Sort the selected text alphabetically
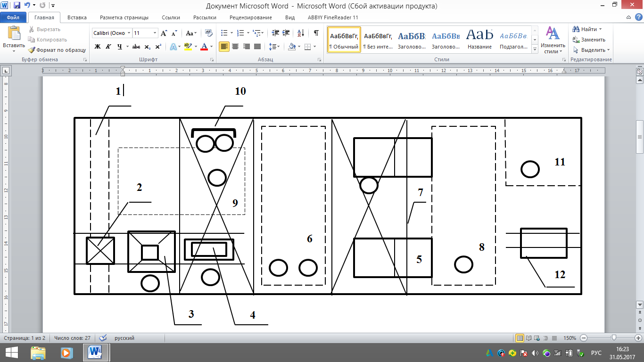Viewport: 644px width, 362px height. point(300,33)
